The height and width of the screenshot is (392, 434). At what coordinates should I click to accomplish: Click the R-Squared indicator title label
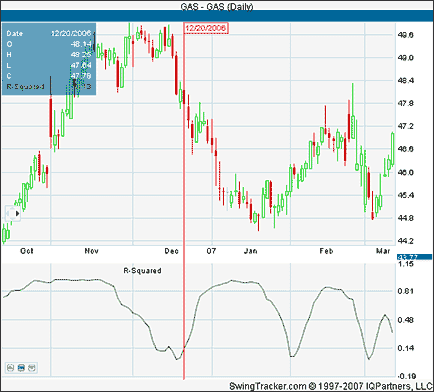142,271
